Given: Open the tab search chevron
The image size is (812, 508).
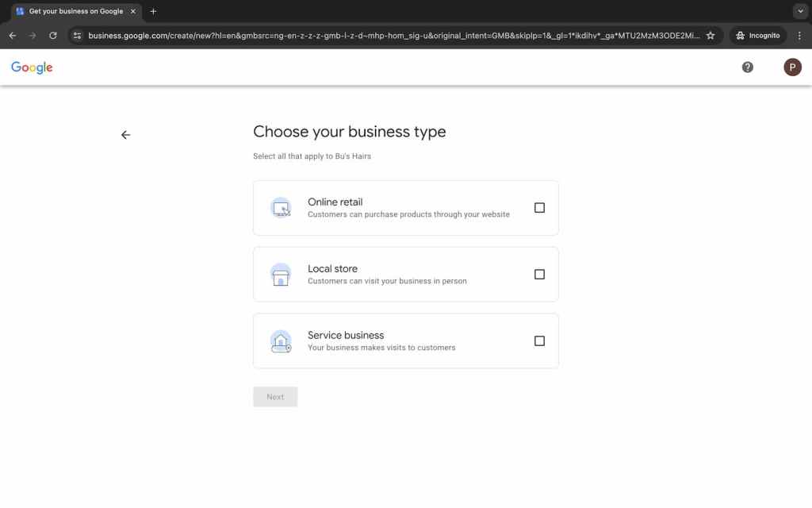Looking at the screenshot, I should tap(801, 10).
